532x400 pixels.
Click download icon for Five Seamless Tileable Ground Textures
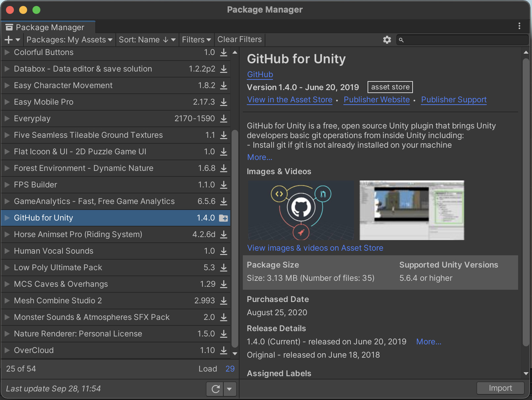click(224, 135)
